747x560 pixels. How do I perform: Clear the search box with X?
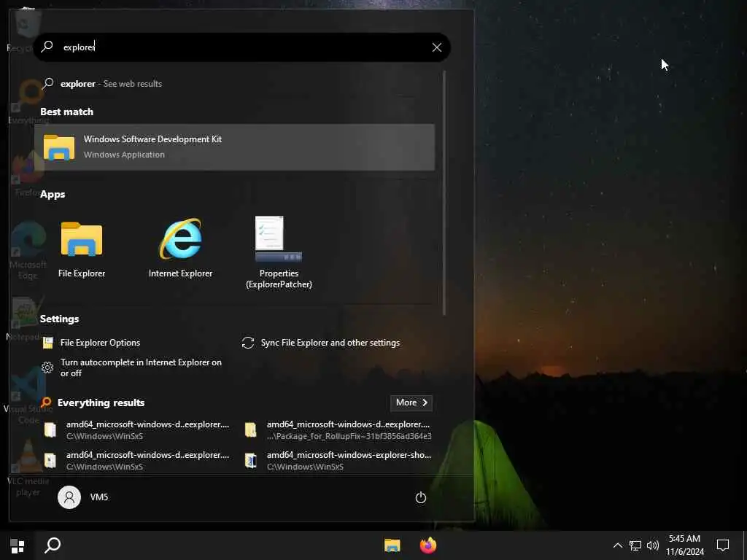coord(436,47)
